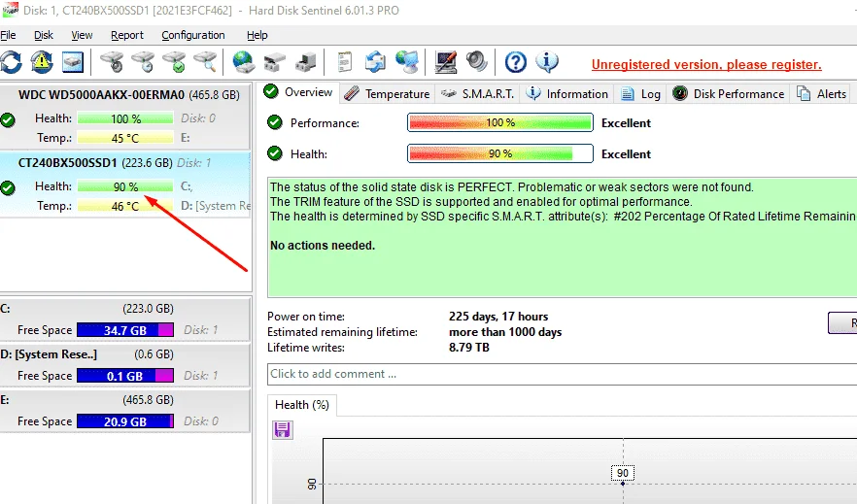Click the 'more than 1000 days' lifetime value

pos(505,332)
